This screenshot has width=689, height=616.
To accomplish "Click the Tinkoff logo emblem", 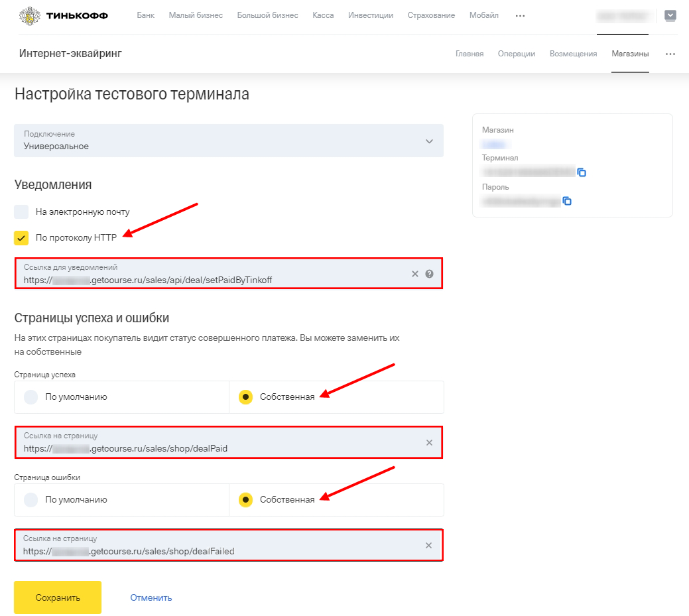I will coord(29,16).
